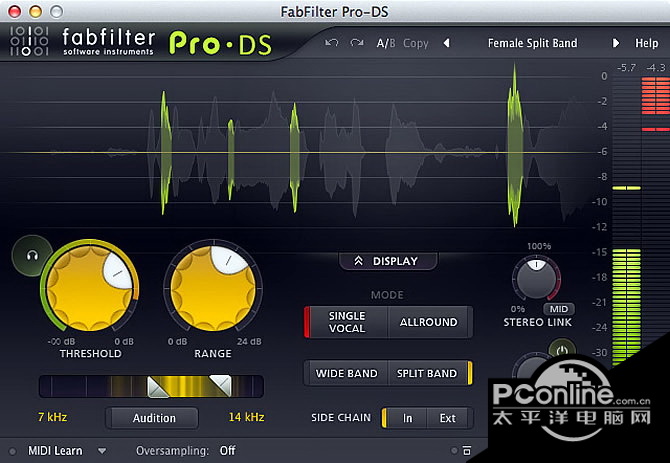Open the MIDI Learn dropdown arrow
Viewport: 670px width, 463px height.
102,451
